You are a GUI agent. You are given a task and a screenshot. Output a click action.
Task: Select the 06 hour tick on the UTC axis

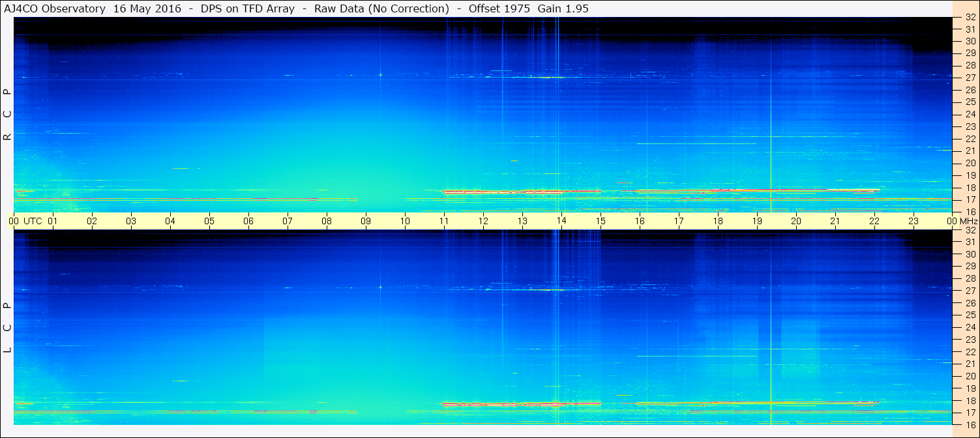point(248,221)
